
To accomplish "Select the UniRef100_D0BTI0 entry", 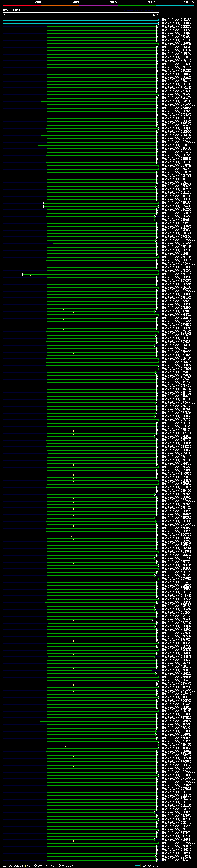I will coord(177,67).
